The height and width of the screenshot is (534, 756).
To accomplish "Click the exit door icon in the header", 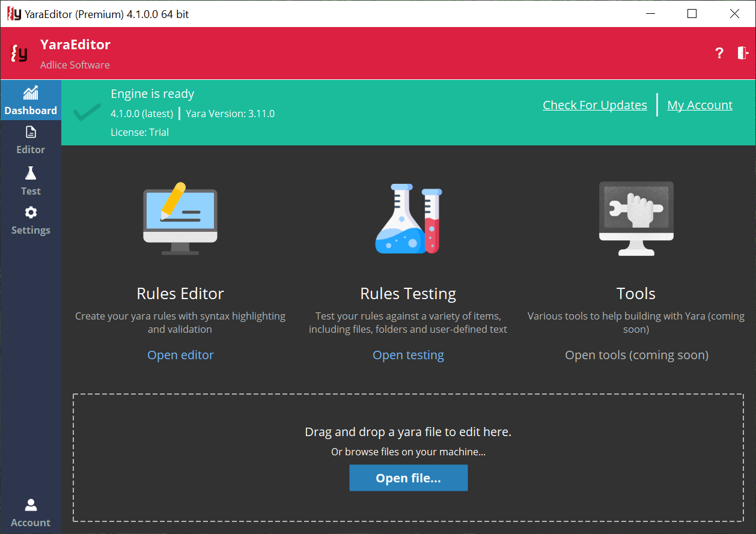I will [743, 53].
